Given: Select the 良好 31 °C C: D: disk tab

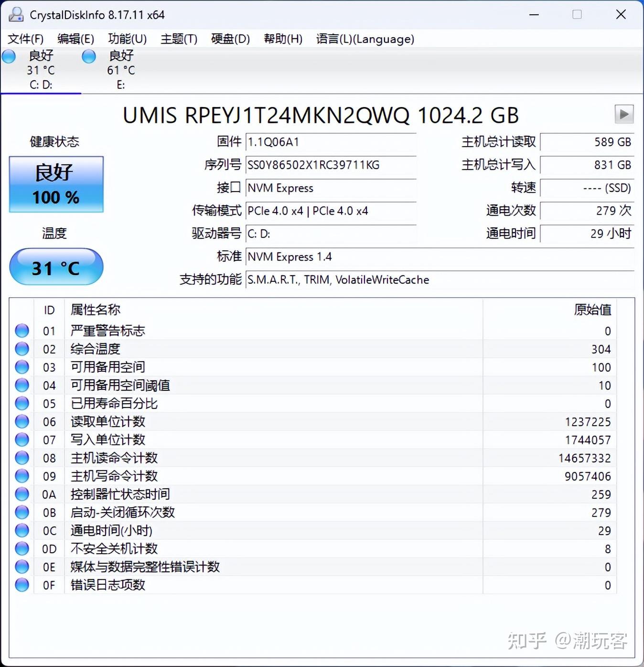Looking at the screenshot, I should 41,70.
